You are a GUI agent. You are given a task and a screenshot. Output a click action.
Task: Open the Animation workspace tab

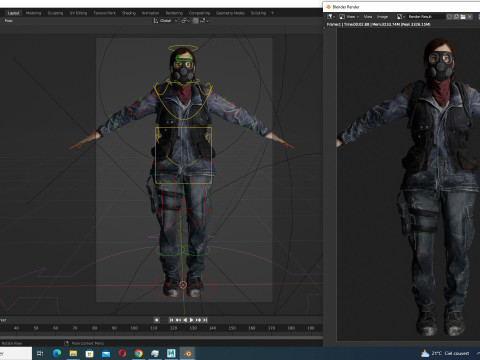pos(150,13)
